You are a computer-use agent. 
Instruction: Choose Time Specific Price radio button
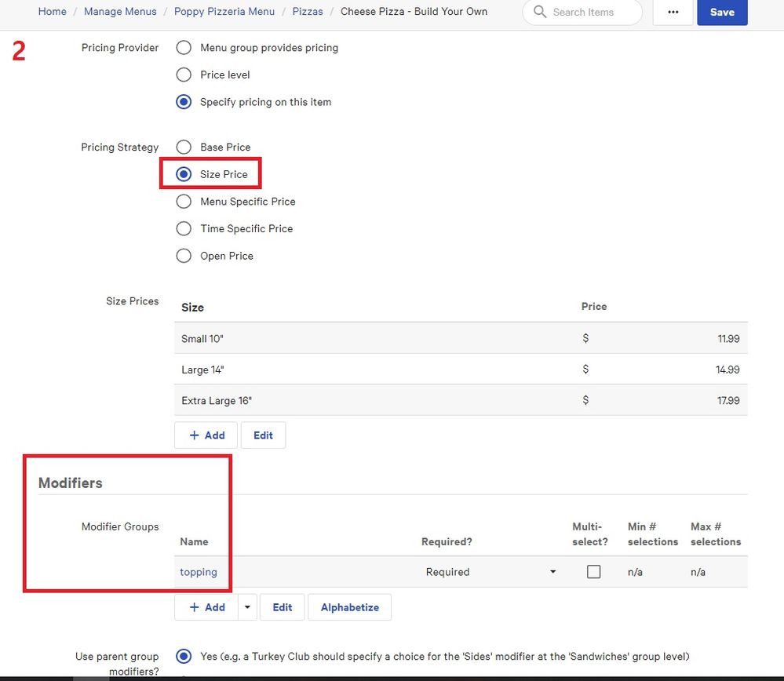(x=184, y=229)
